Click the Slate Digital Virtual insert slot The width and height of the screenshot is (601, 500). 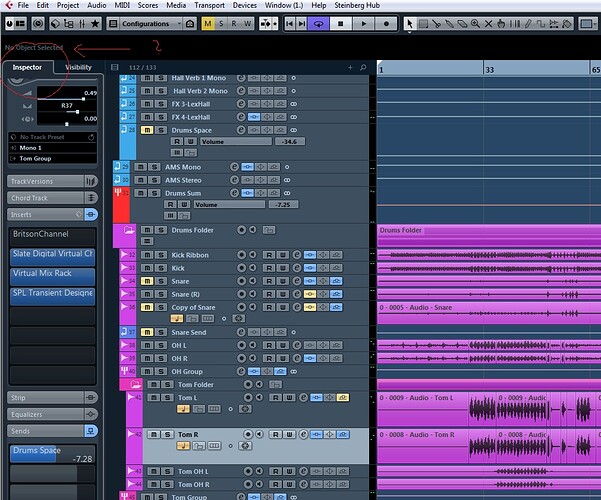point(53,257)
